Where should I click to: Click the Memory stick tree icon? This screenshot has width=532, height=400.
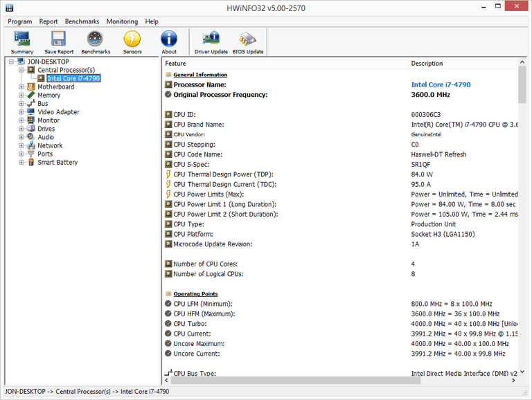(x=31, y=95)
